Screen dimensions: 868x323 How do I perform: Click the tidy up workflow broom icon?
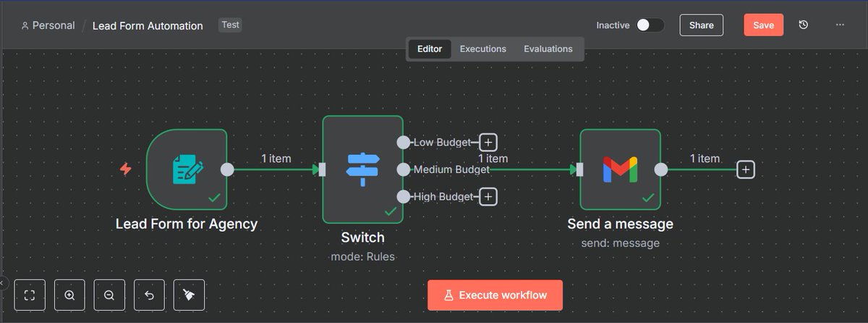tap(189, 295)
